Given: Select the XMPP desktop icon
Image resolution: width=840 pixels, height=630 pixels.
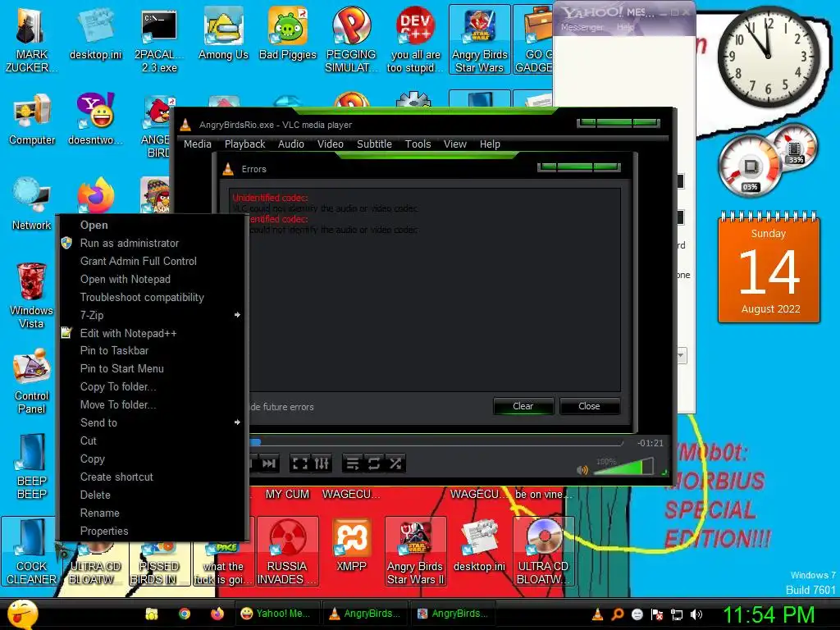Looking at the screenshot, I should tap(351, 546).
